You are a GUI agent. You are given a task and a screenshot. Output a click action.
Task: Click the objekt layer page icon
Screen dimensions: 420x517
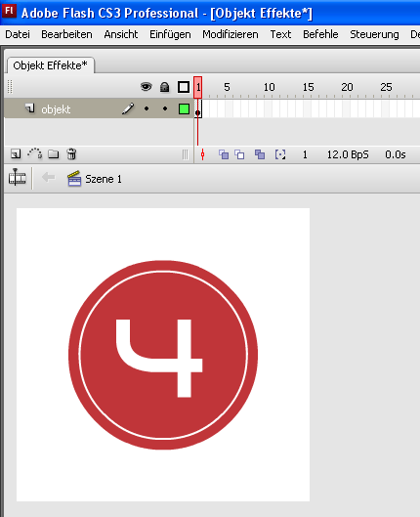(30, 108)
